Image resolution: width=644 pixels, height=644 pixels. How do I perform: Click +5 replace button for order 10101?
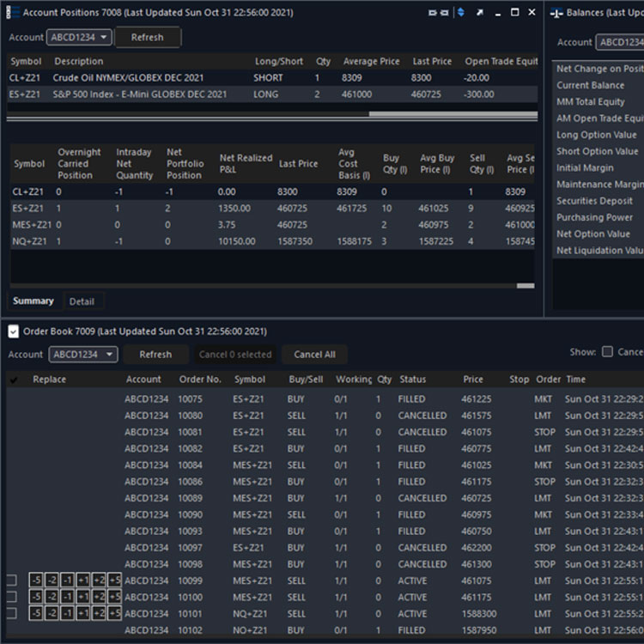pyautogui.click(x=114, y=613)
